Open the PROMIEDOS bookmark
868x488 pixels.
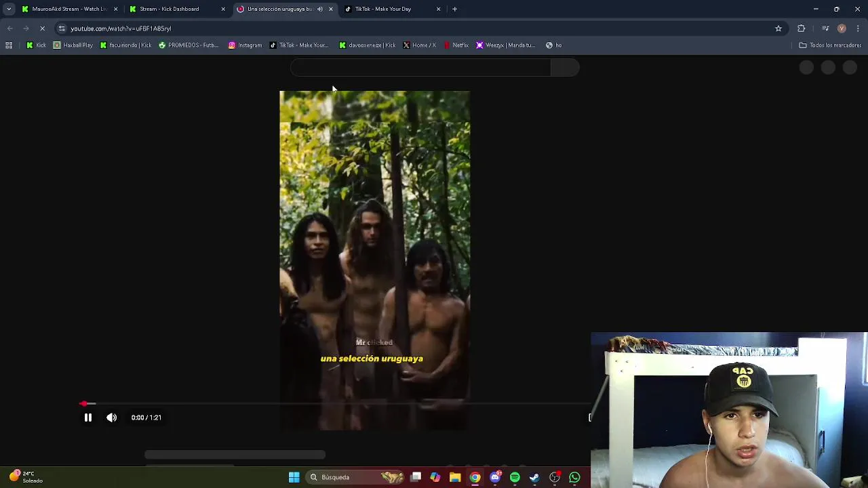click(189, 45)
